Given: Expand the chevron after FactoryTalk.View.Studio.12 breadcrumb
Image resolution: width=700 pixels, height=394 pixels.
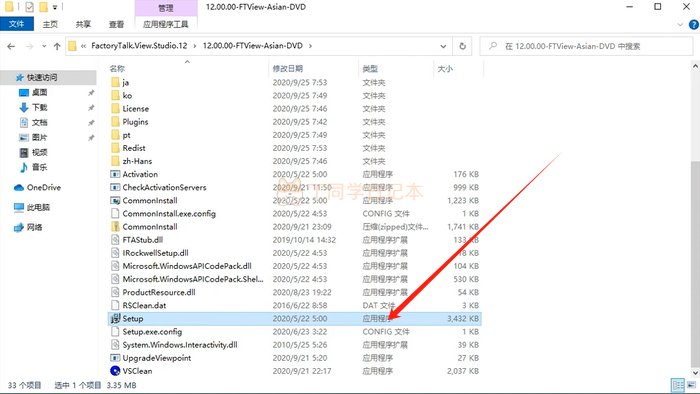Looking at the screenshot, I should [x=195, y=46].
